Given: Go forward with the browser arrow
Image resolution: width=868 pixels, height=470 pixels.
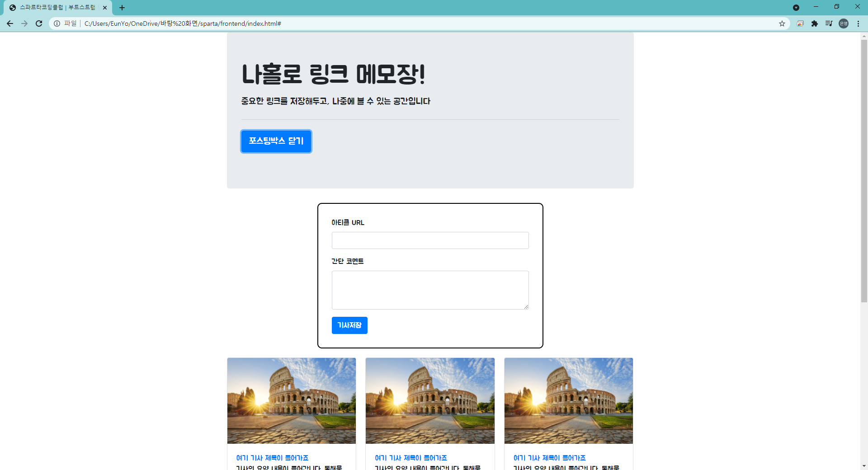Looking at the screenshot, I should click(24, 23).
